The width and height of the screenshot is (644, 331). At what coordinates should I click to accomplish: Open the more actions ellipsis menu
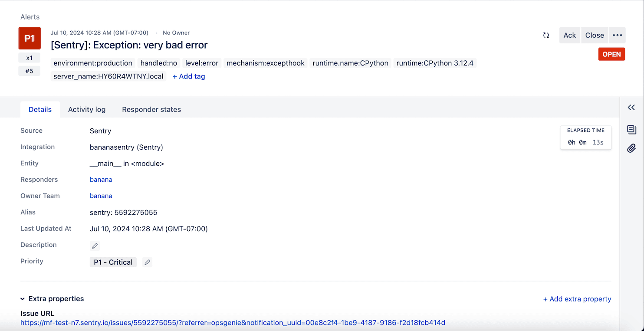(617, 35)
